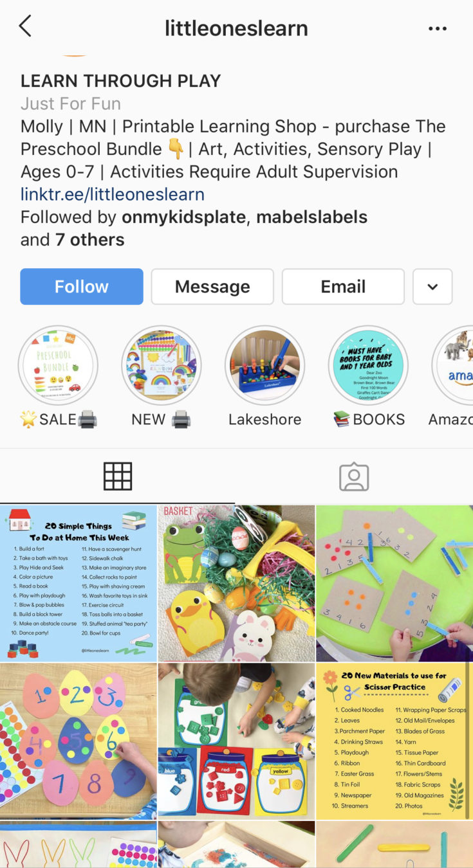Tap the Email button
Image resolution: width=473 pixels, height=868 pixels.
point(343,287)
